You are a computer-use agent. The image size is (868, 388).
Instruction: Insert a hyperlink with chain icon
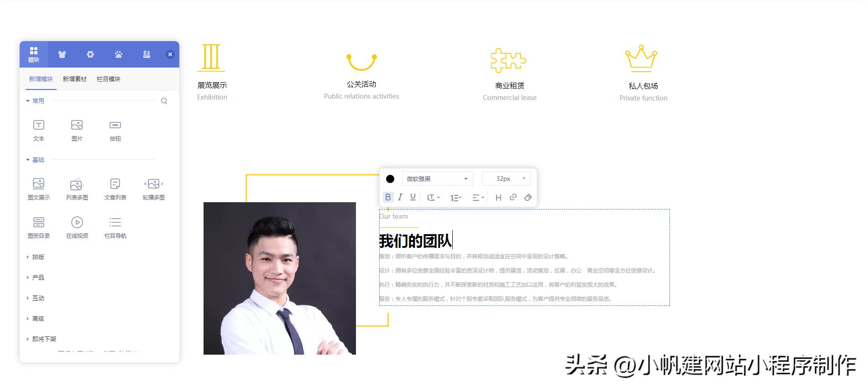point(513,197)
